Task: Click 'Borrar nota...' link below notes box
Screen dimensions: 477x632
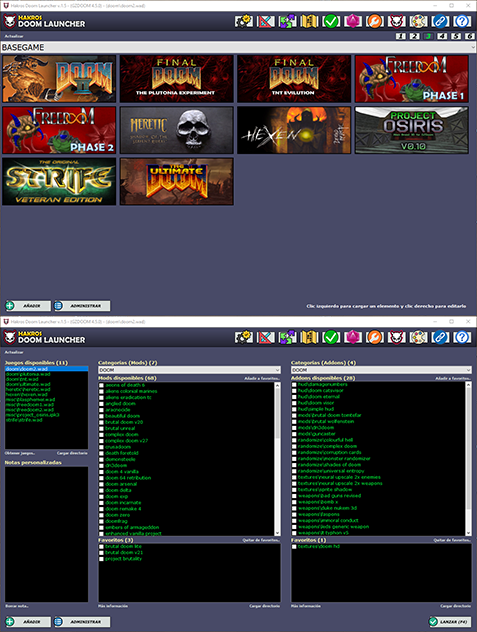Action: (x=17, y=606)
